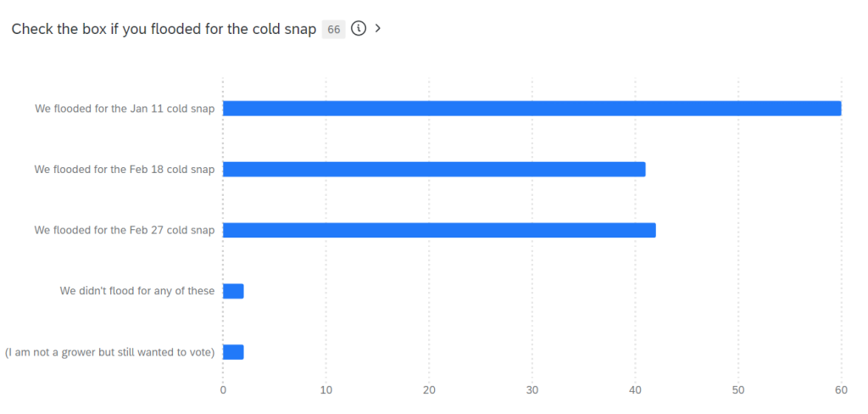The image size is (868, 414).
Task: Click the question title text
Action: pos(164,30)
